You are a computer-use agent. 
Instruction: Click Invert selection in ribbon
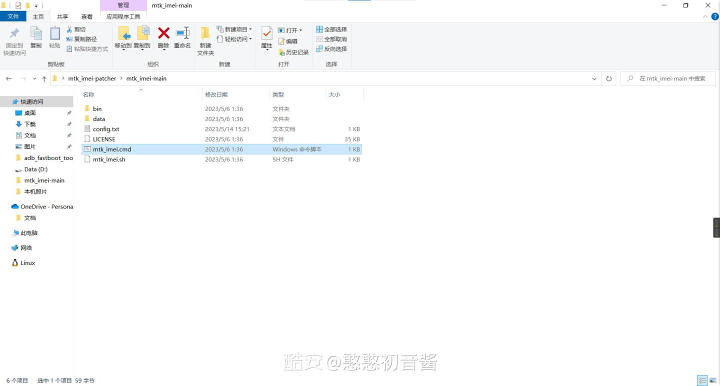(331, 49)
